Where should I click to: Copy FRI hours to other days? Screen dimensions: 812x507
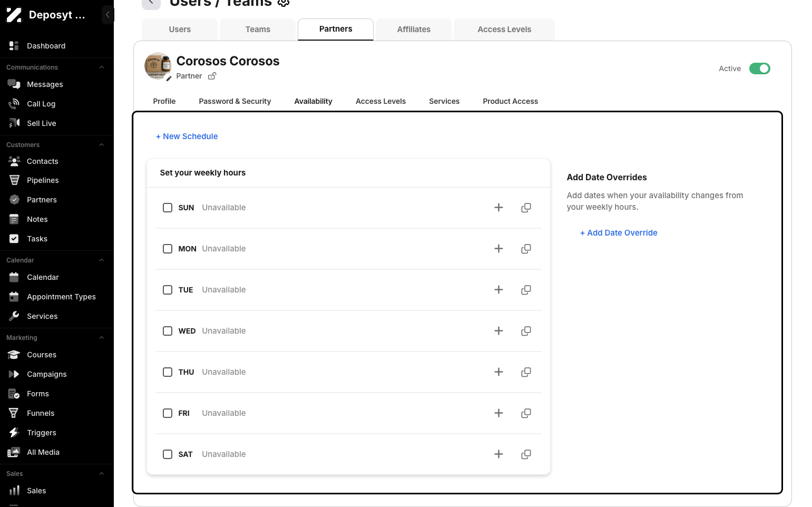(526, 413)
